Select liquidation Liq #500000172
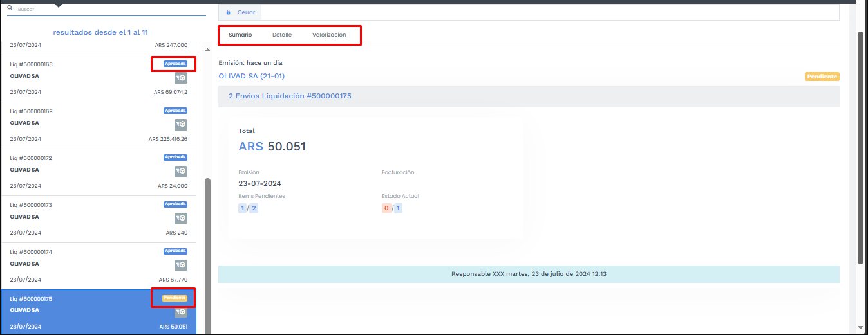 pos(99,172)
